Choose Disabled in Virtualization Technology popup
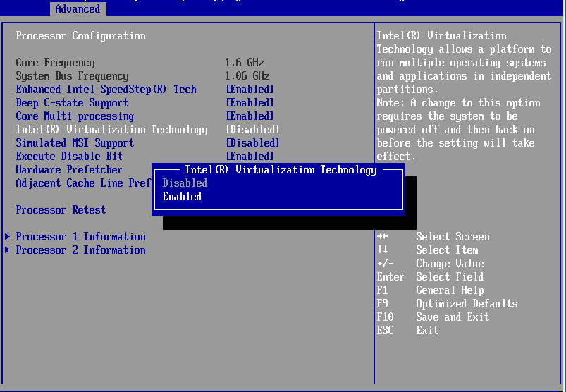This screenshot has width=566, height=392. click(185, 183)
